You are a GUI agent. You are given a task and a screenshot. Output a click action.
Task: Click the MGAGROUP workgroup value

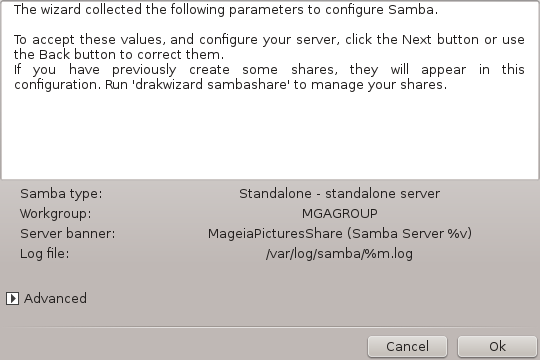(340, 214)
